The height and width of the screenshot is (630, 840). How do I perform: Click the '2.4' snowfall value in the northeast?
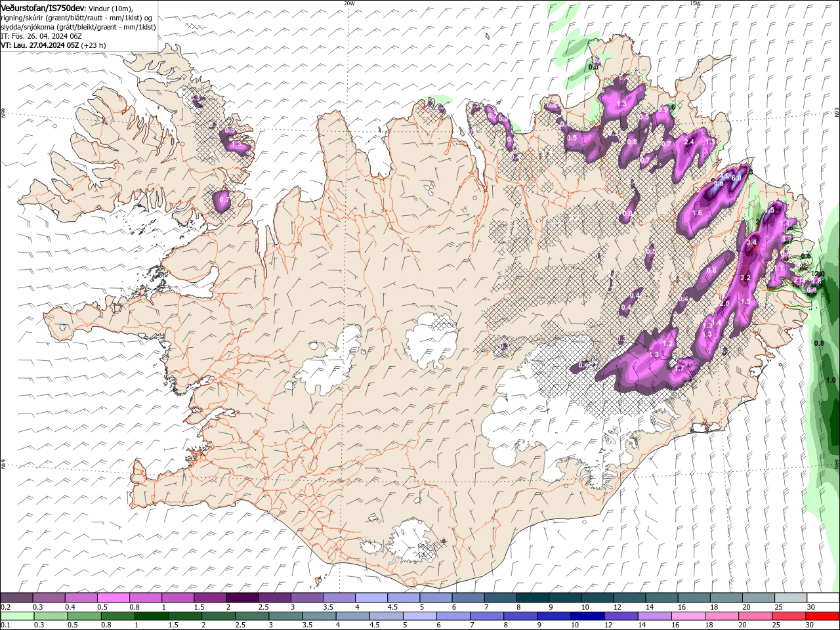click(x=689, y=142)
